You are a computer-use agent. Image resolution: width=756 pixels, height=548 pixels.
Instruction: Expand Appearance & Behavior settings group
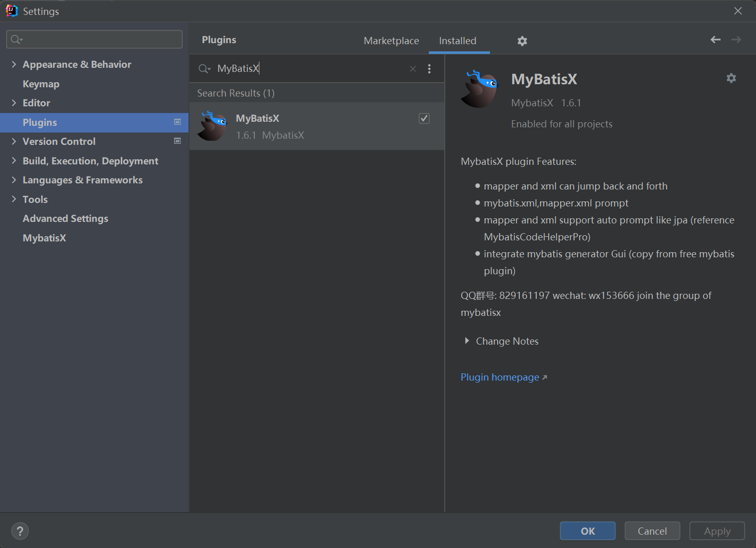14,64
